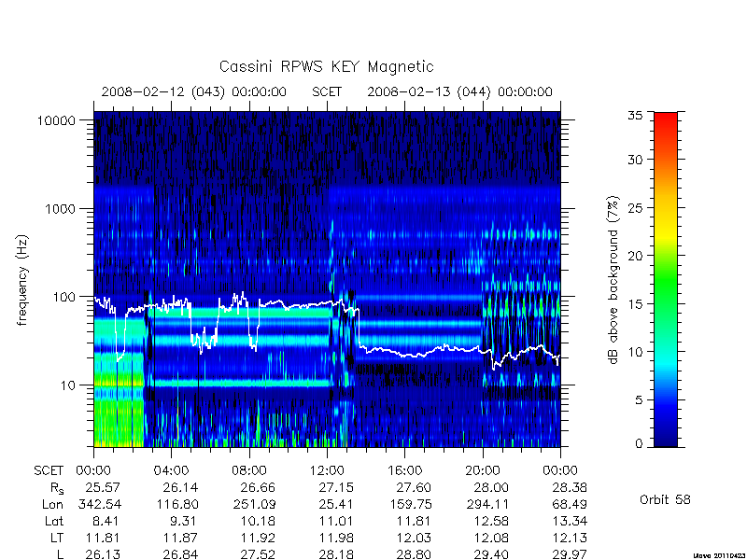747x560 pixels.
Task: Click the 'LT' row label
Action: pos(56,538)
